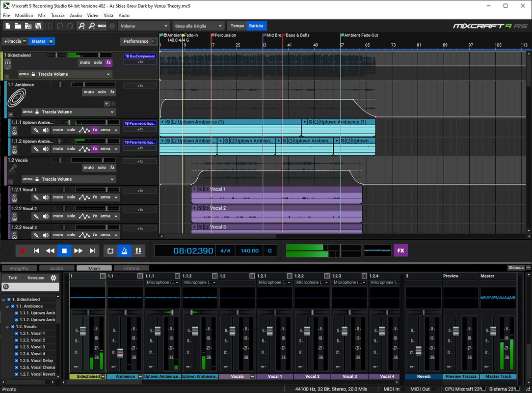Click the undo arrow in the toolbar
The width and height of the screenshot is (532, 393).
(60, 26)
